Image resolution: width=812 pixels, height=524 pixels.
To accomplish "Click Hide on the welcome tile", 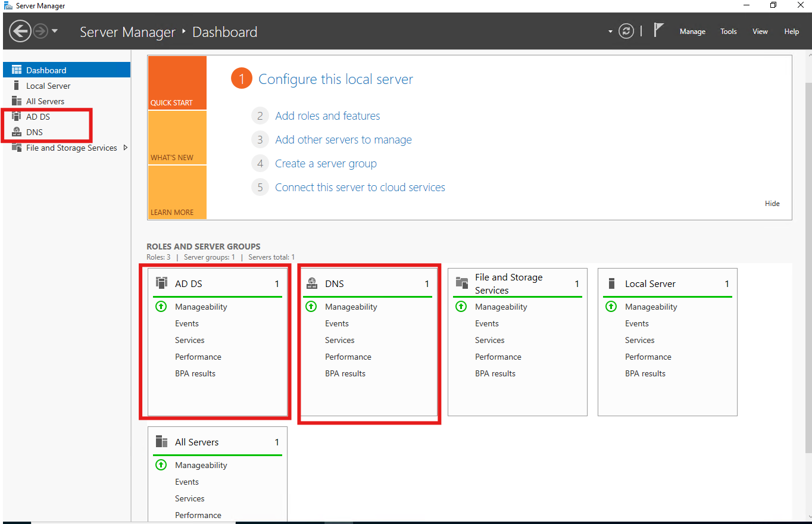I will (x=772, y=204).
